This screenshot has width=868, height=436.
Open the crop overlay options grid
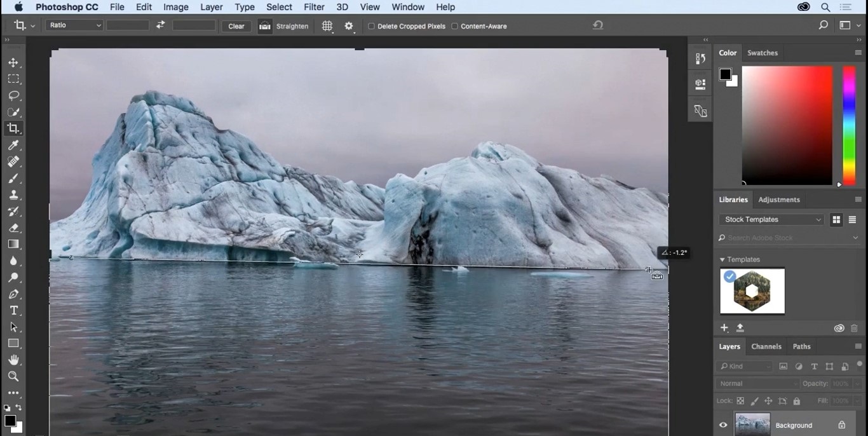point(327,26)
